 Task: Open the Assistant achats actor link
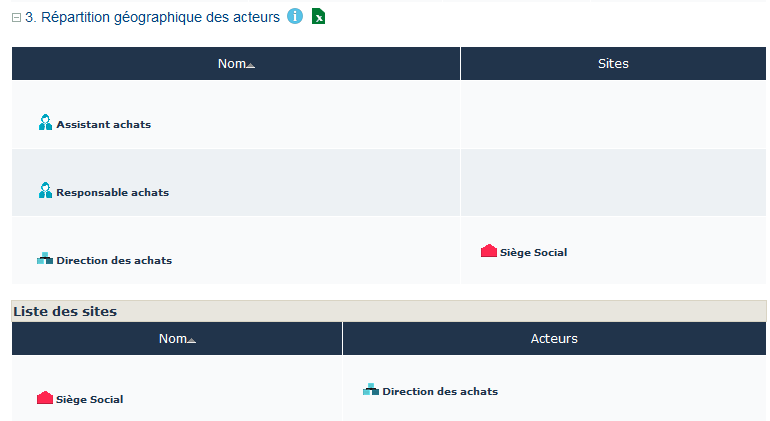pos(103,124)
